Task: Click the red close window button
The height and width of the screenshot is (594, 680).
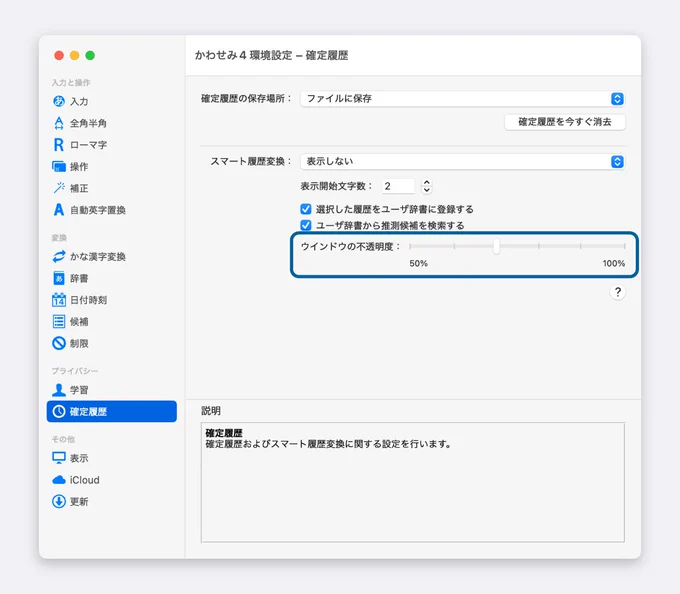Action: 59,55
